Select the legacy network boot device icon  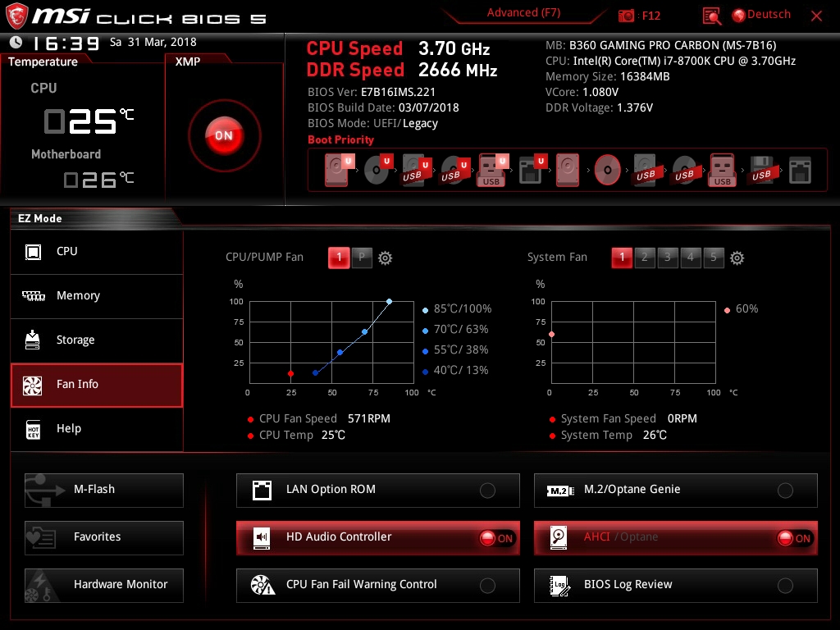coord(800,170)
